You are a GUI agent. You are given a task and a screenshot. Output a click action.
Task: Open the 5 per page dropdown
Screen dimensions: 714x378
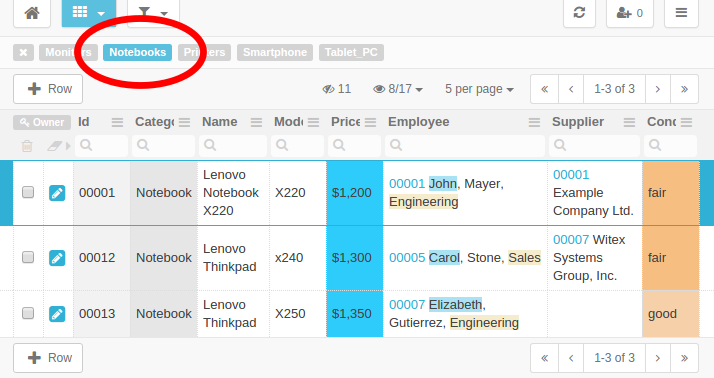click(479, 89)
